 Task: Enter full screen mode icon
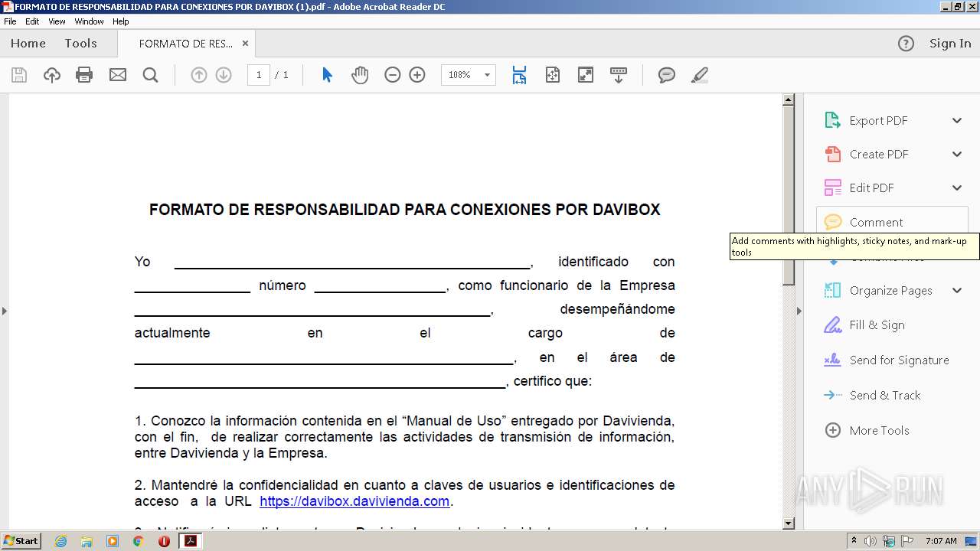(x=586, y=75)
